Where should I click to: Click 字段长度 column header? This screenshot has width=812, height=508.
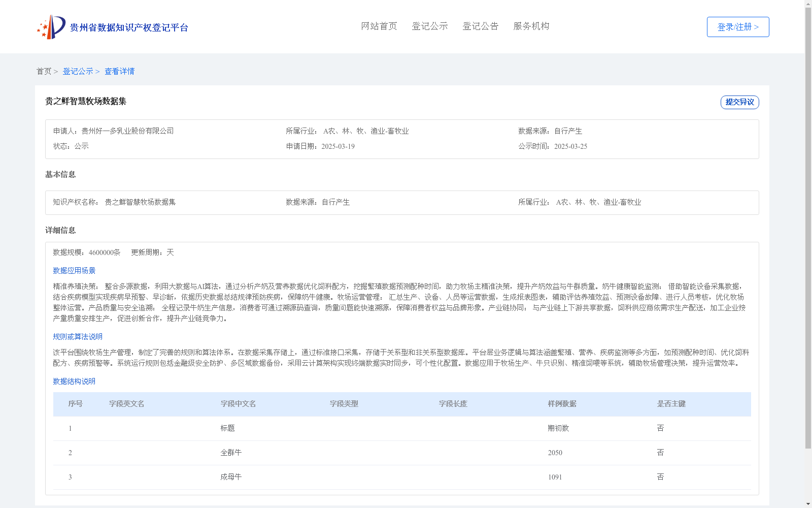pyautogui.click(x=453, y=404)
